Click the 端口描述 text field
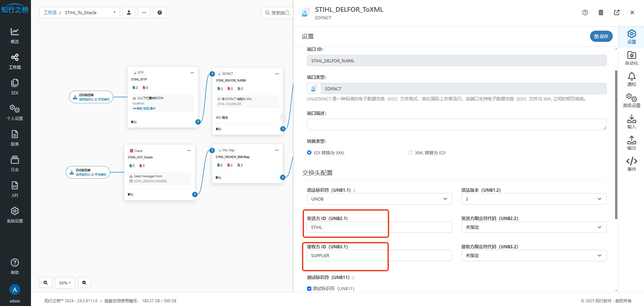 (x=456, y=124)
